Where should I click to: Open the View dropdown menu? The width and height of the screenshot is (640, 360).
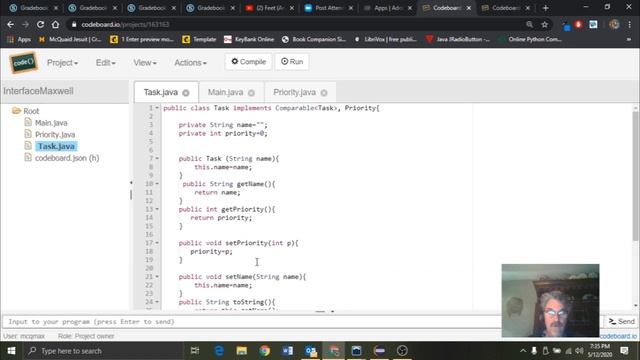144,62
